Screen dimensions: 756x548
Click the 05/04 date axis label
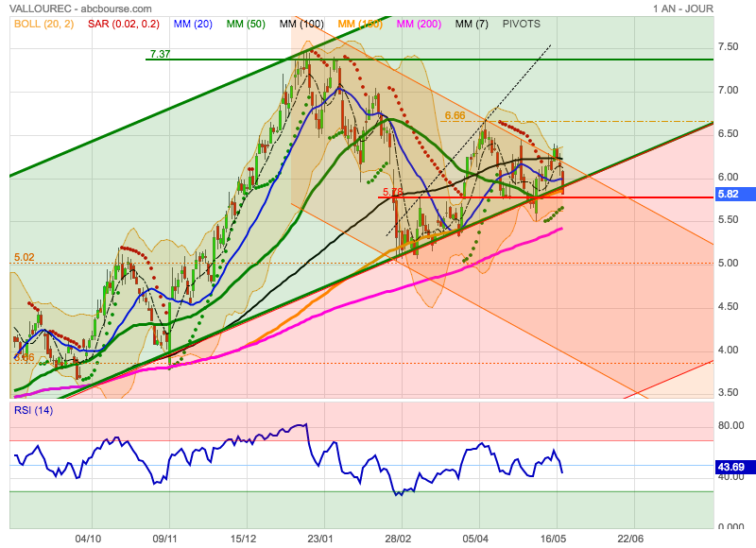coord(475,539)
